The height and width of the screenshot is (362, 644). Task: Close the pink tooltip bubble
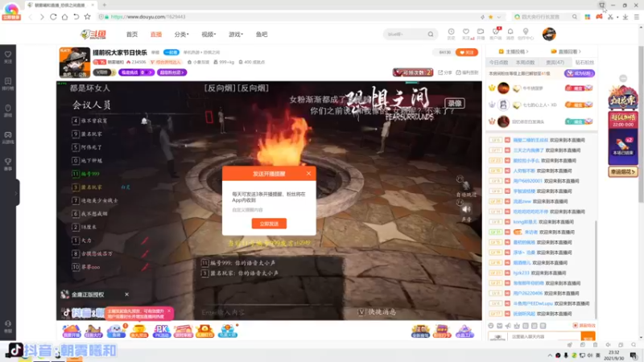(x=169, y=311)
